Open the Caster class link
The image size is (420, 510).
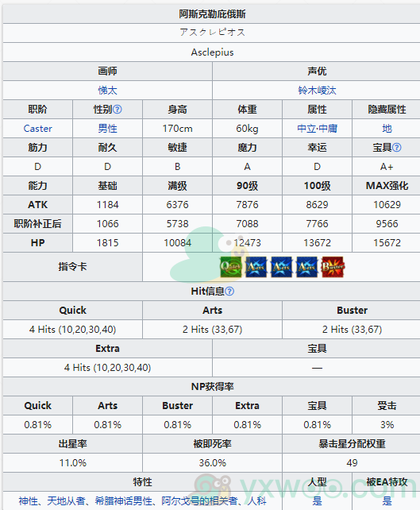coord(37,129)
